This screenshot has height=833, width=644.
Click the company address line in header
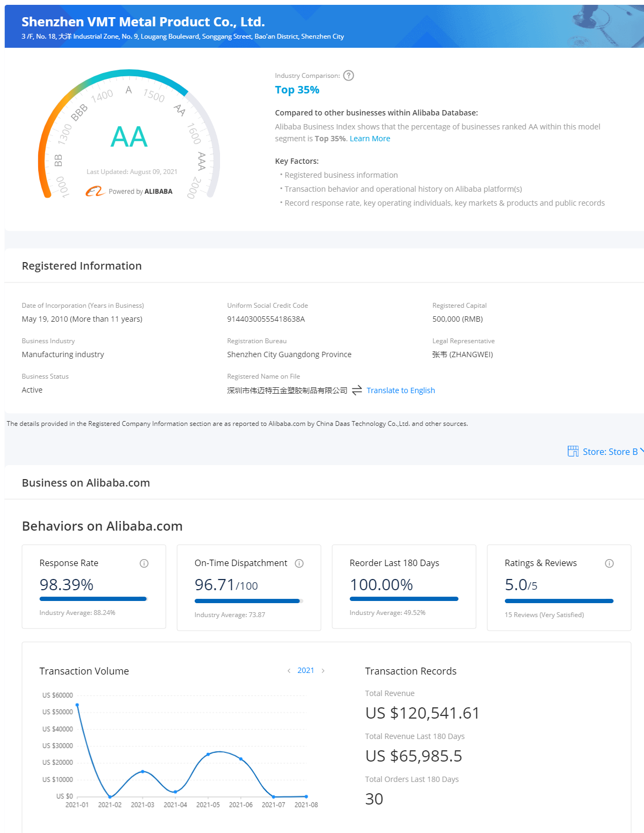[x=183, y=37]
